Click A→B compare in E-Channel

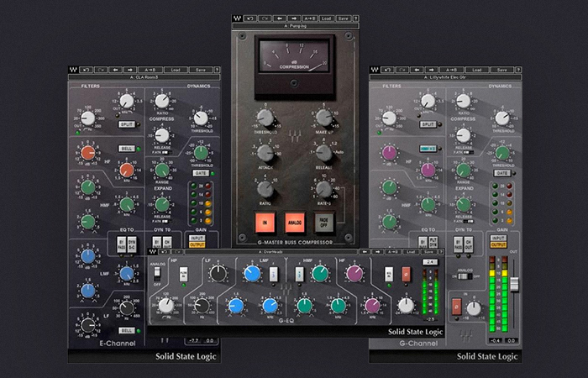(150, 70)
